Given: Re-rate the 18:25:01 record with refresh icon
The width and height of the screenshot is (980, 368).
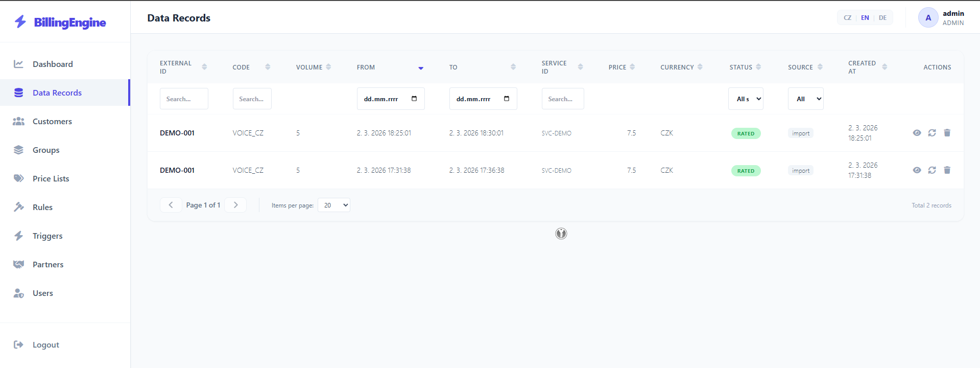Looking at the screenshot, I should 932,133.
